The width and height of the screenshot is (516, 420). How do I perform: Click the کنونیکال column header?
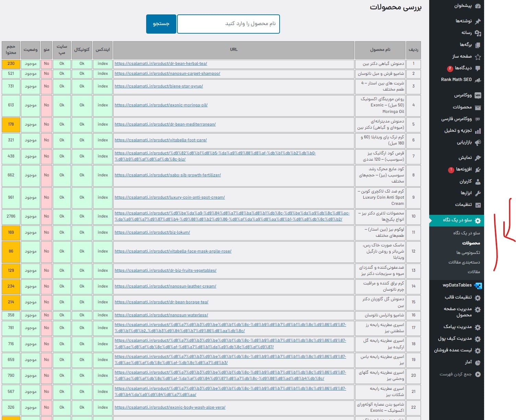click(82, 50)
